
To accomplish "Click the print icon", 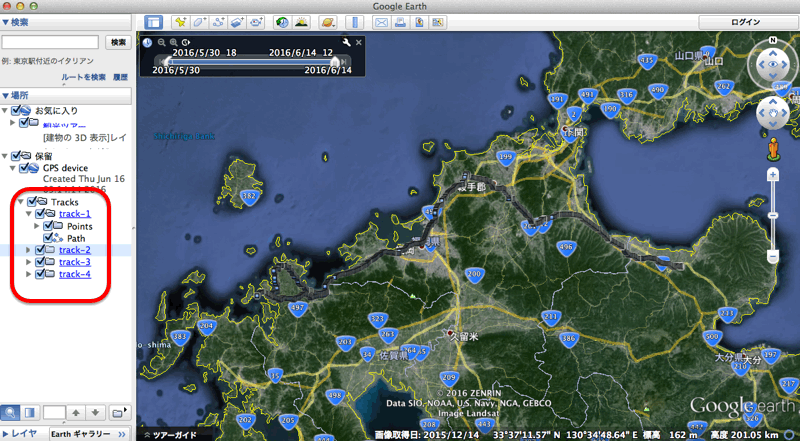I will 401,22.
